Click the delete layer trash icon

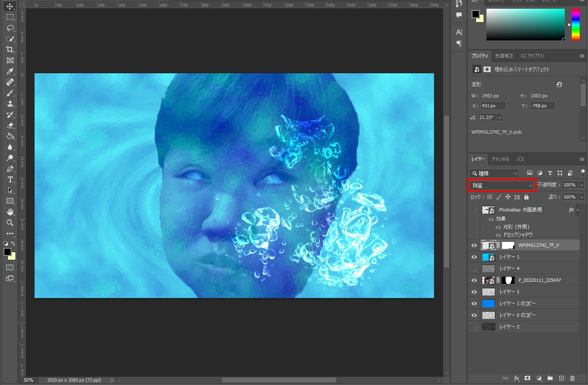click(x=572, y=378)
